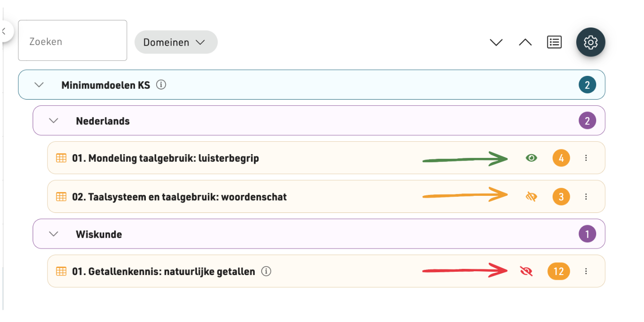Toggle the green eye visibility for luisterbegrip

tap(531, 158)
